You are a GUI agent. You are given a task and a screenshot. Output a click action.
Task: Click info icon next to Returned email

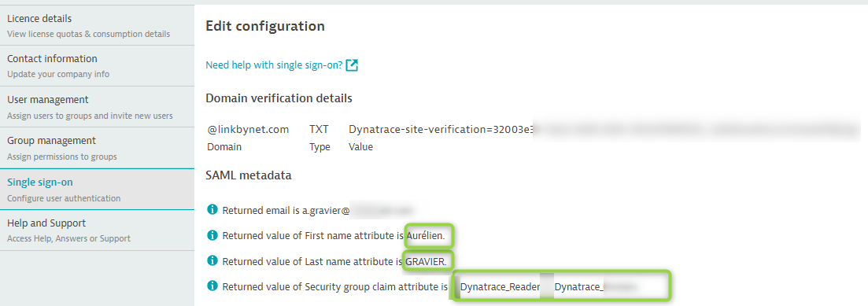212,210
